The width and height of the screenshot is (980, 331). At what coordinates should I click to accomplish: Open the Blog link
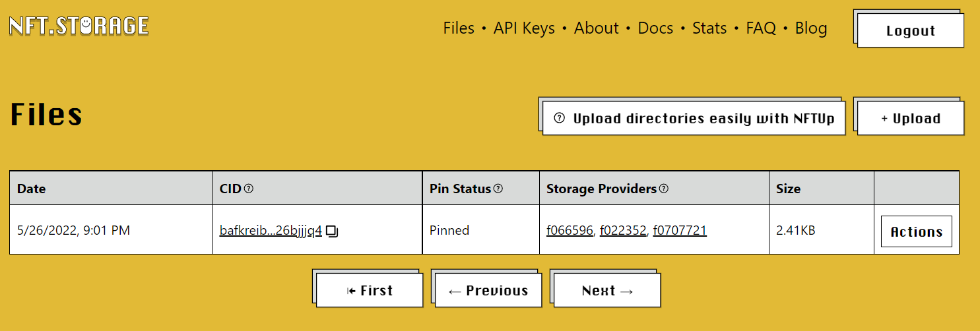point(811,28)
